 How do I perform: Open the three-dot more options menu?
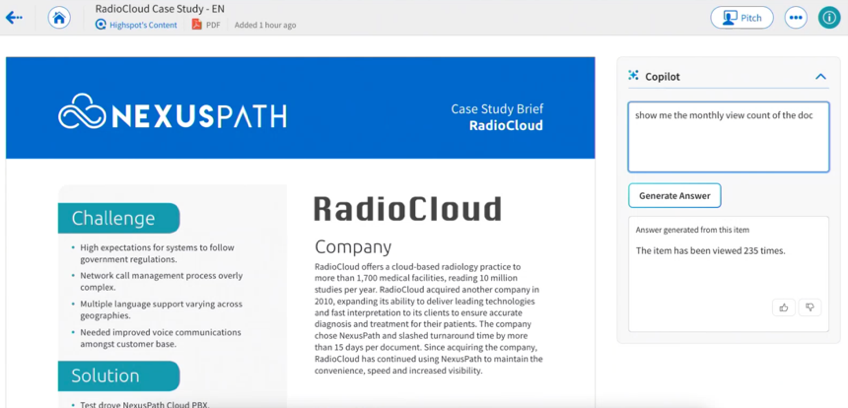pos(796,18)
